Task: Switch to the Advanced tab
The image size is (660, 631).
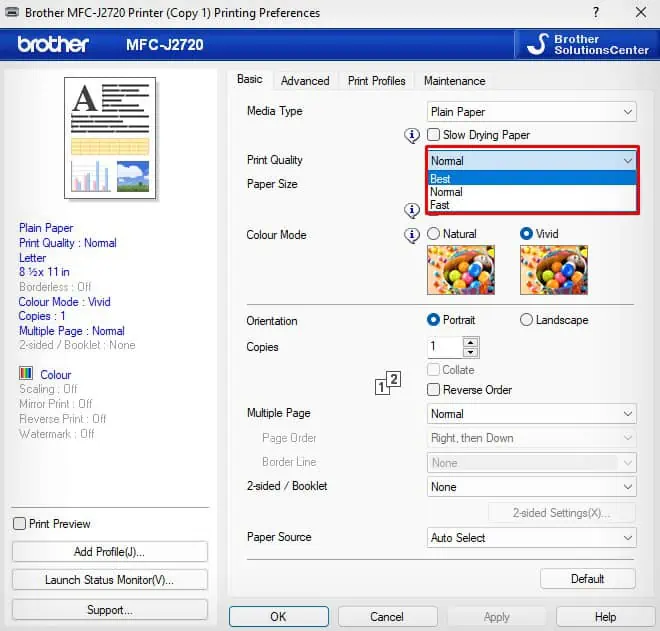Action: pyautogui.click(x=305, y=81)
